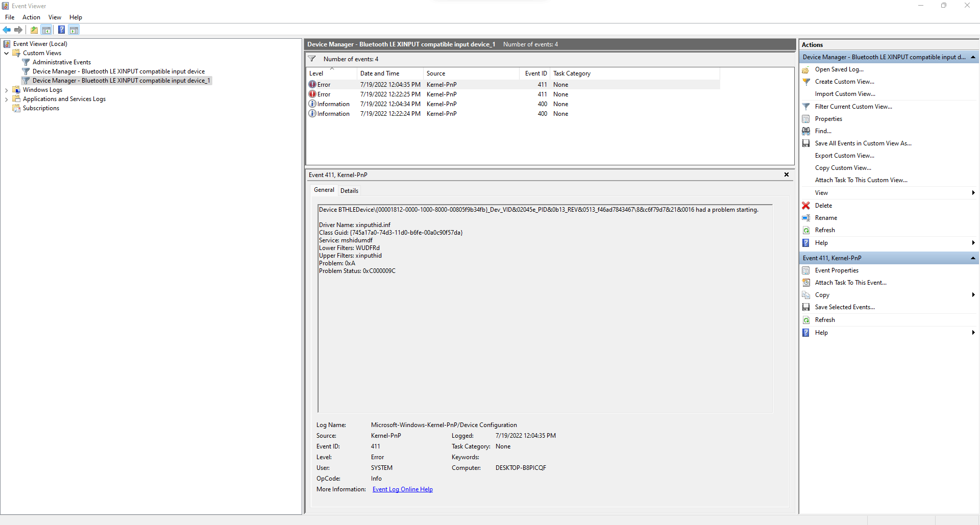Click the Save Selected Events disk icon
Viewport: 980px width, 525px height.
(806, 307)
